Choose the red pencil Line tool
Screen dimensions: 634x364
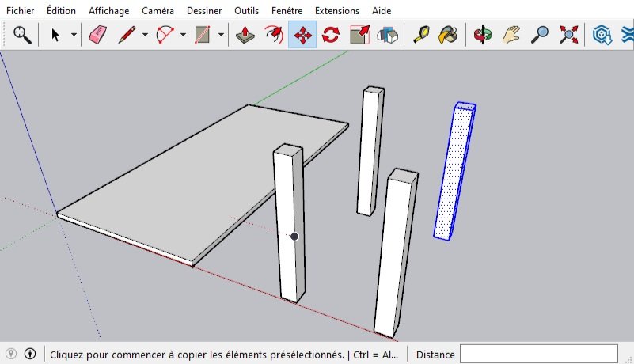(x=127, y=35)
